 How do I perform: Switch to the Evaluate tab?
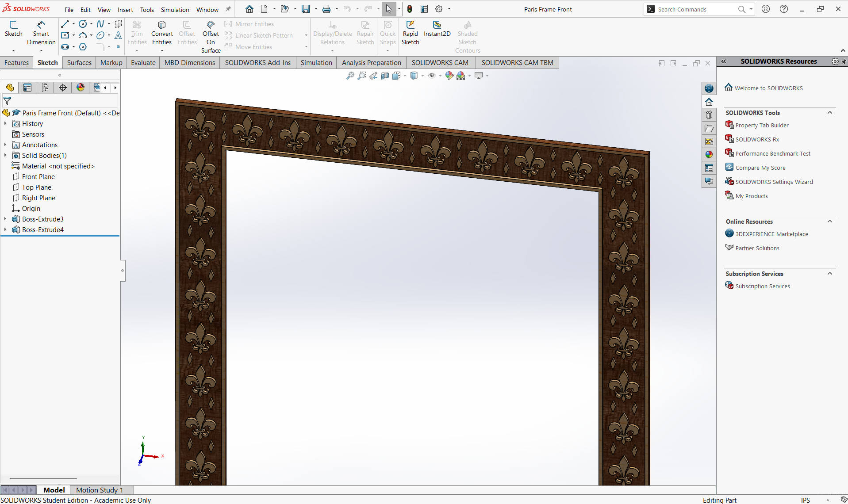point(143,63)
